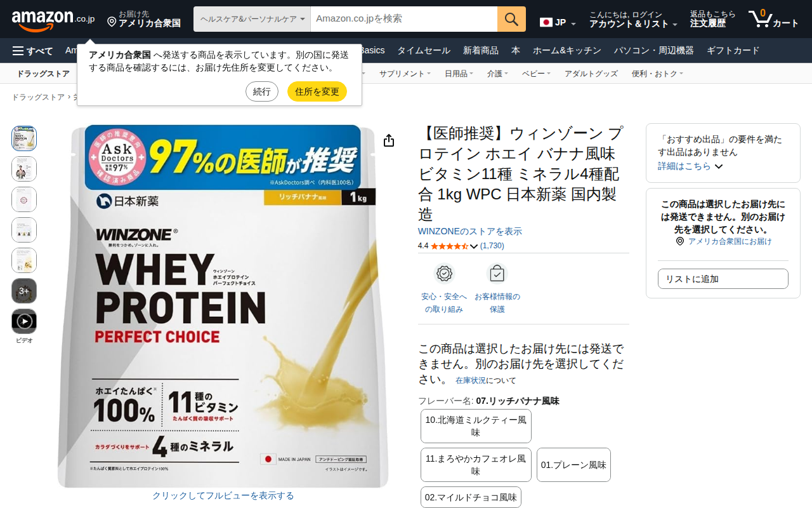Click the 続行 button in popup
The image size is (812, 508).
click(x=262, y=91)
